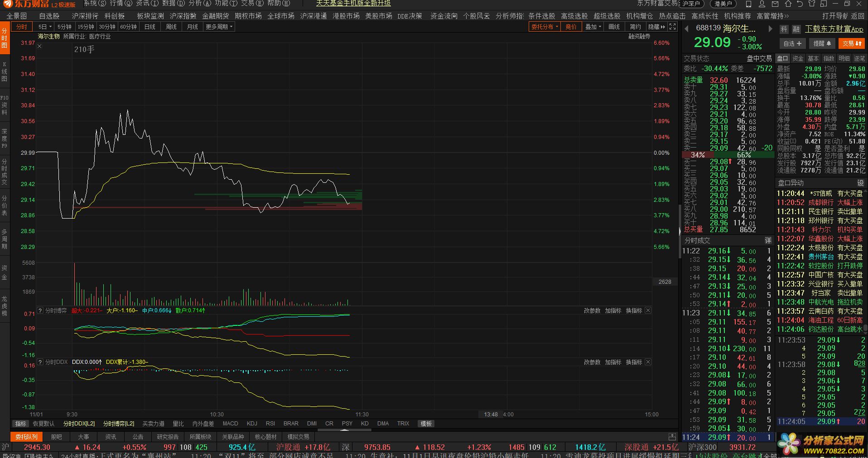
Task: Switch to 日线 daily chart tab
Action: (150, 27)
